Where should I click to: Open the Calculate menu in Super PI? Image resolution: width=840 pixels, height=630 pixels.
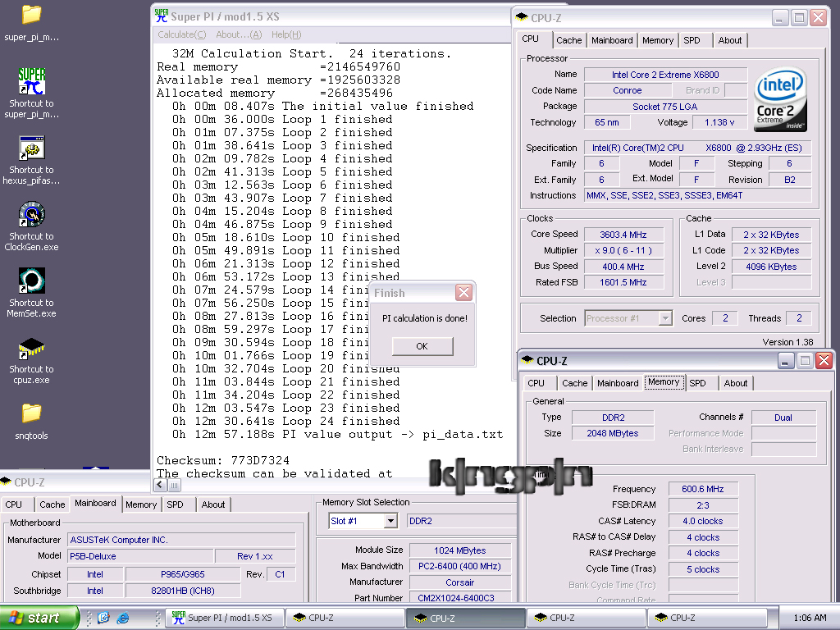click(181, 34)
